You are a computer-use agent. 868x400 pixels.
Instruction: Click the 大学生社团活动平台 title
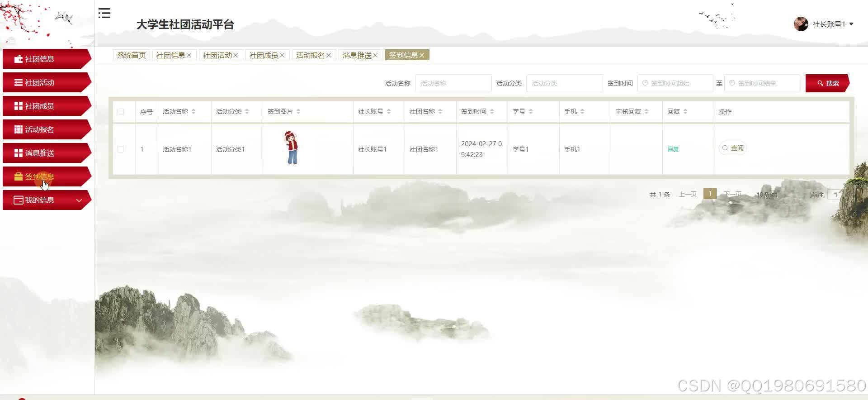(185, 24)
